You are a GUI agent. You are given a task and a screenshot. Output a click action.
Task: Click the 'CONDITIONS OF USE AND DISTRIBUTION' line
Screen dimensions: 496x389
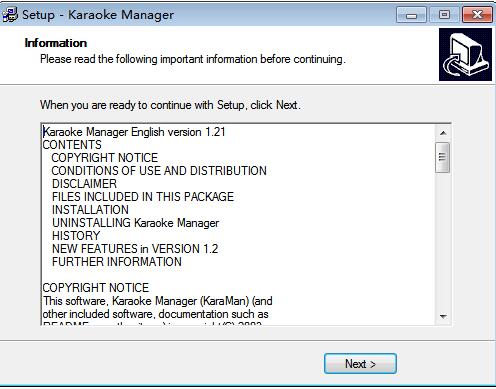[x=159, y=171]
